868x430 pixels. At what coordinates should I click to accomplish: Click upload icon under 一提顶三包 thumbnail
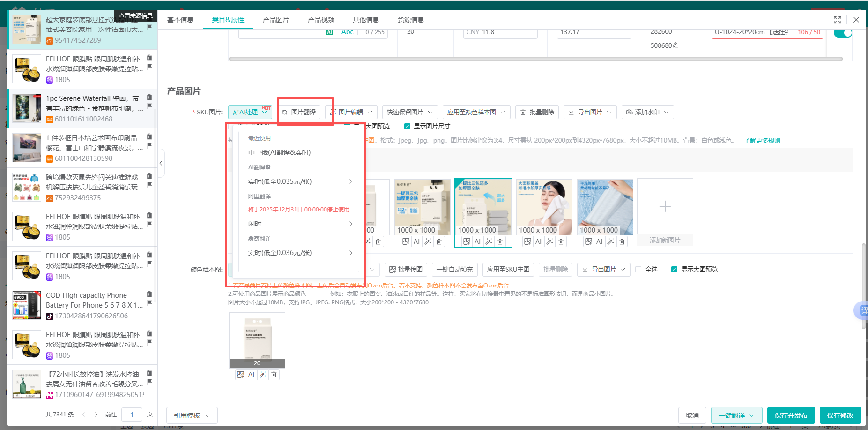tap(406, 241)
